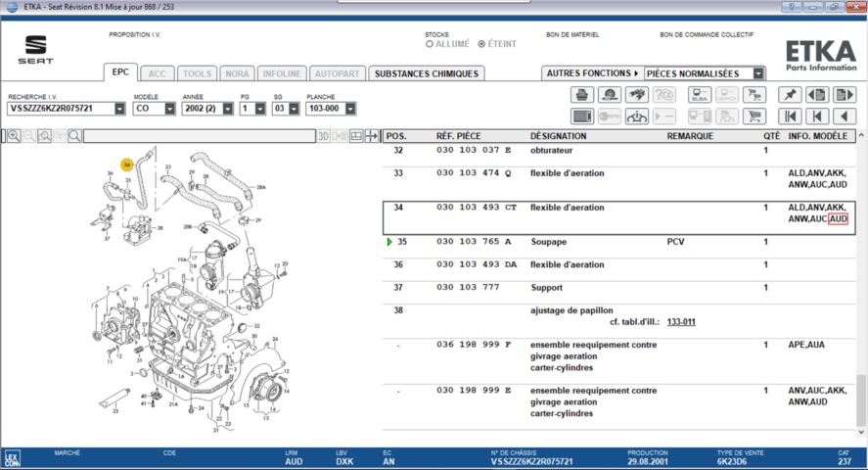Open the PG dropdown showing 1

click(x=260, y=109)
